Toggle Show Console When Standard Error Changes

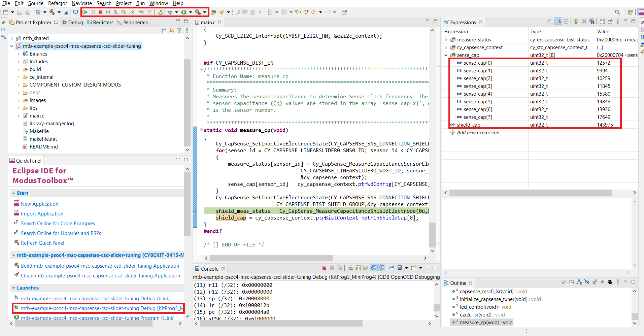click(381, 268)
